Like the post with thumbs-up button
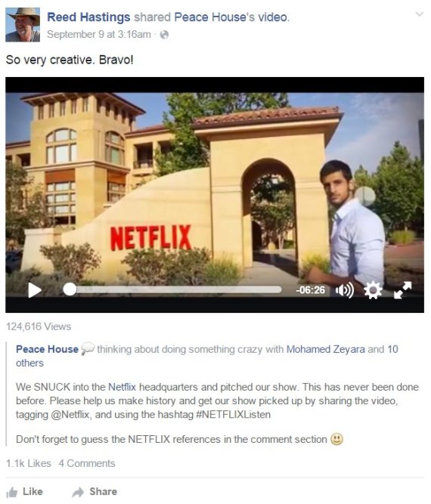 tap(24, 491)
